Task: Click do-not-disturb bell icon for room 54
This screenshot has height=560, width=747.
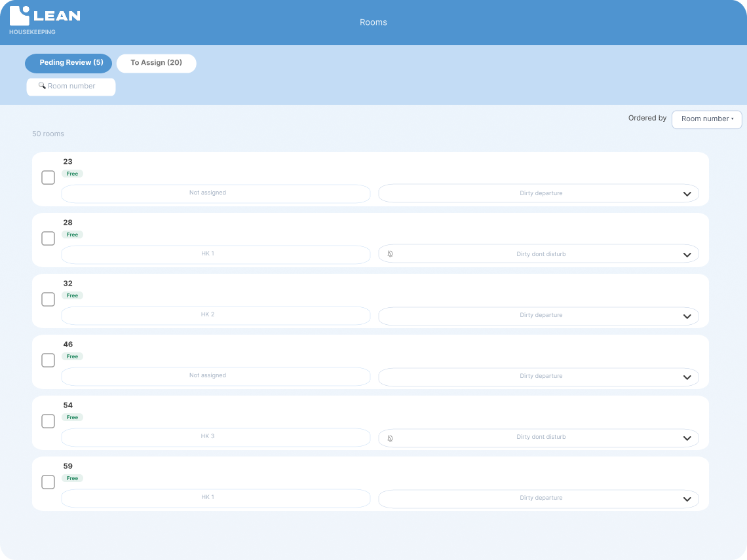Action: tap(390, 439)
